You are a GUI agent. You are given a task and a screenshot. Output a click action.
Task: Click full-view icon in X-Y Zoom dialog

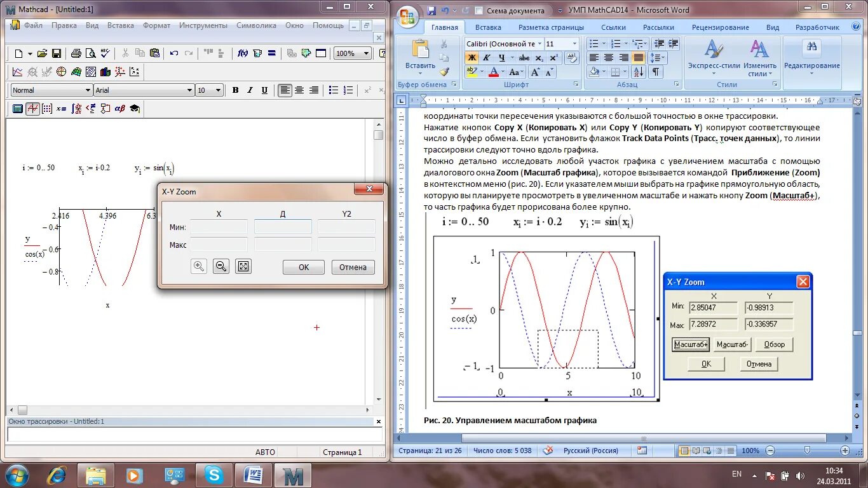(x=243, y=267)
